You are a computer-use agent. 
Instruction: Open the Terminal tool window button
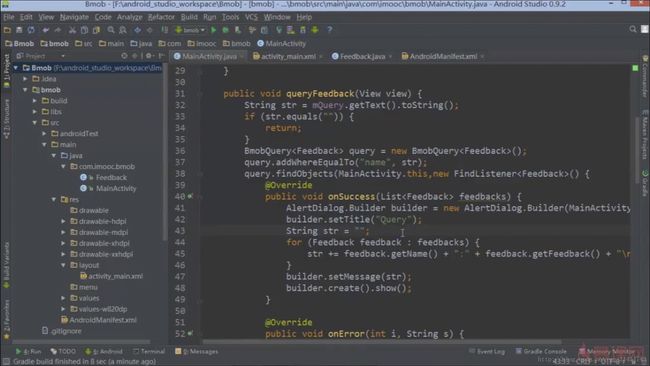click(149, 351)
